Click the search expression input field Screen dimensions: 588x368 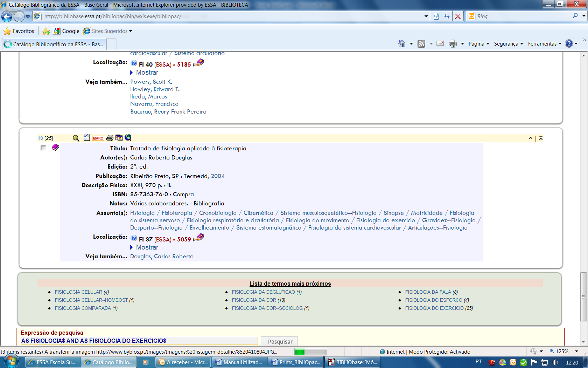pyautogui.click(x=139, y=341)
